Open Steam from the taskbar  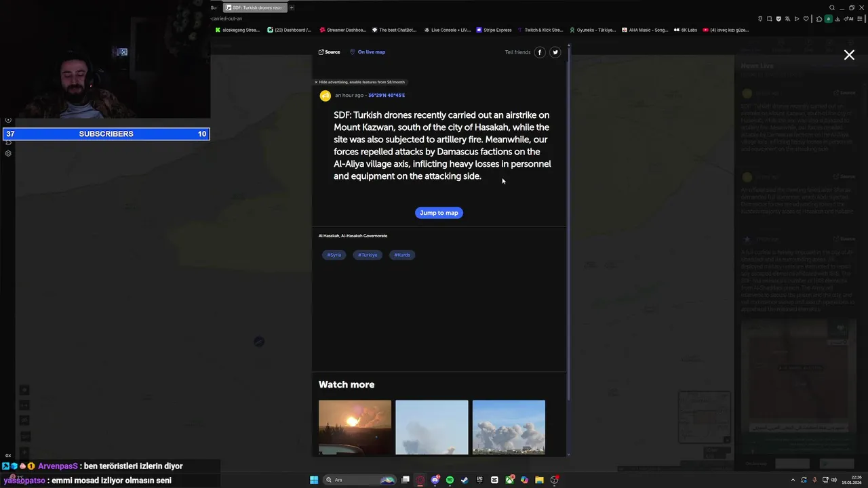(465, 480)
